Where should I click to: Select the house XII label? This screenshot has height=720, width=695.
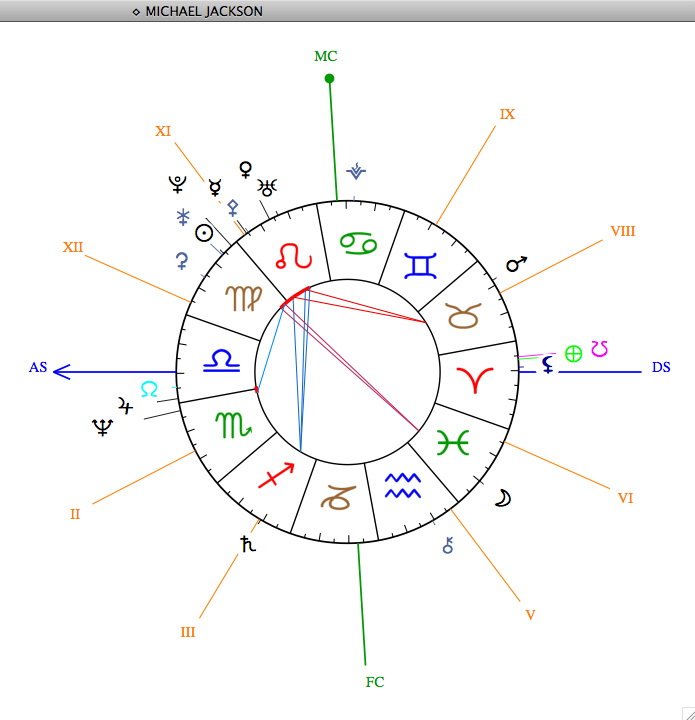click(73, 247)
